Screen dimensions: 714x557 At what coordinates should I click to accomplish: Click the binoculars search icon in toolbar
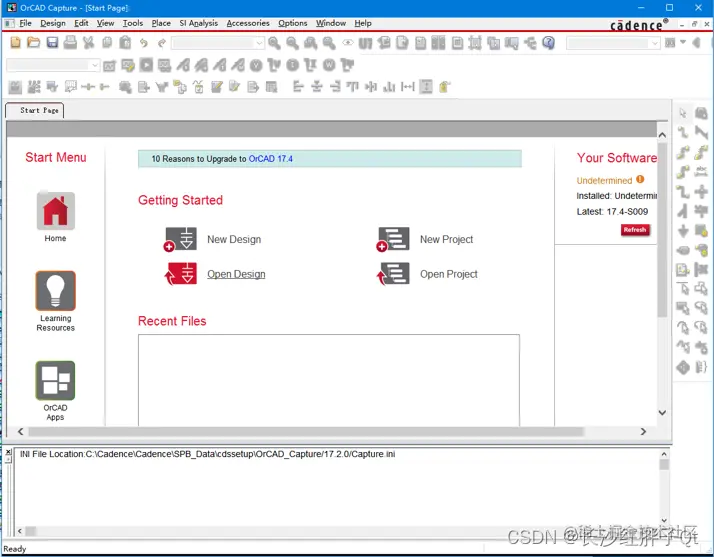point(670,43)
